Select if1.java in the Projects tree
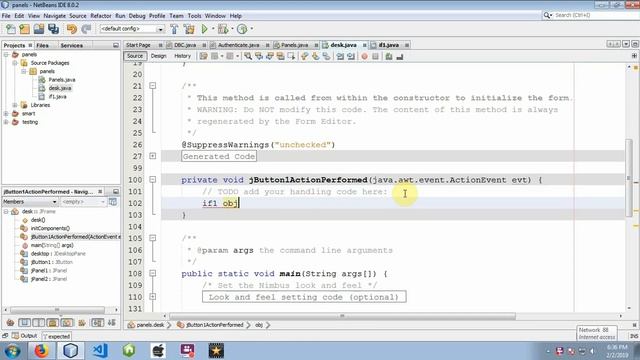 [x=58, y=96]
